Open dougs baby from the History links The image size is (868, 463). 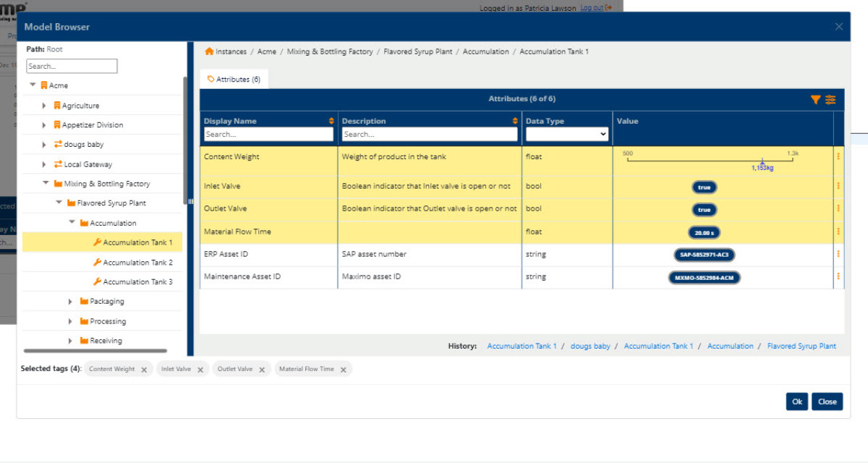[x=590, y=346]
